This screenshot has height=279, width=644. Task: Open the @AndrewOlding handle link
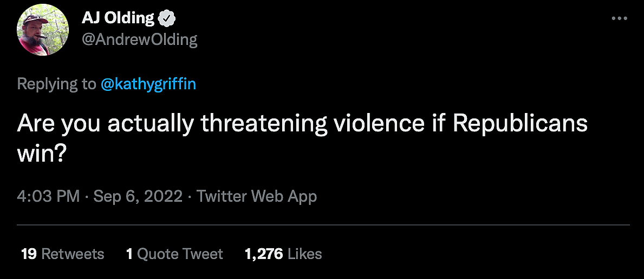coord(139,39)
